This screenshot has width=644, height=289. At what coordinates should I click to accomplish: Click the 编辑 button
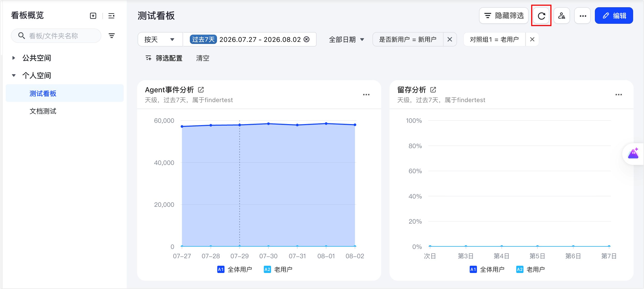pyautogui.click(x=614, y=16)
